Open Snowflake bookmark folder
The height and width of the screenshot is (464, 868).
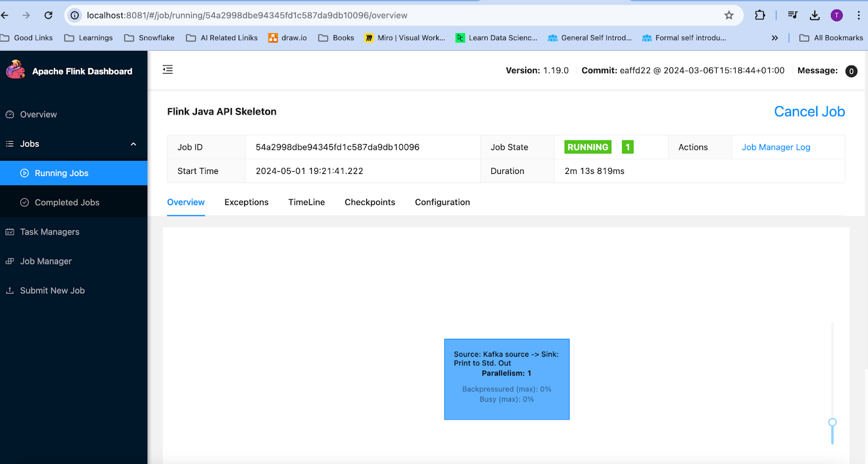pyautogui.click(x=149, y=38)
